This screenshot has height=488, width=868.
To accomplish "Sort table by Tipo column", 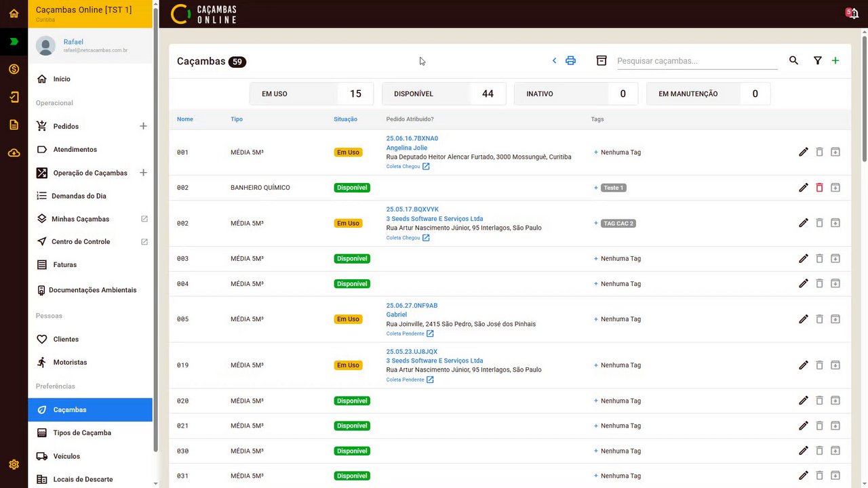I will coord(237,119).
